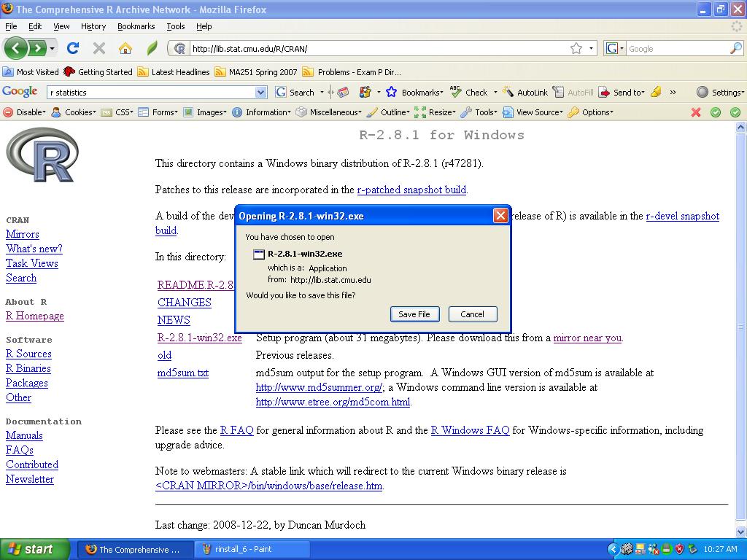Open the search history dropdown in Google toolbar
Image resolution: width=747 pixels, height=560 pixels.
click(259, 92)
